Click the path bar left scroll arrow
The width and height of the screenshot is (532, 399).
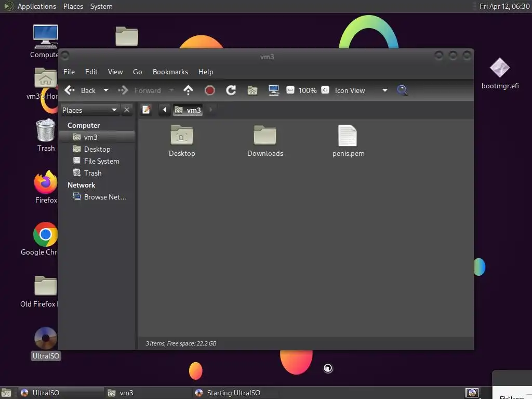(165, 110)
